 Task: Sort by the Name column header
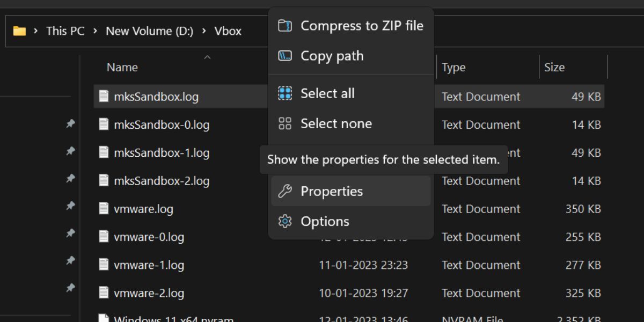(x=122, y=67)
